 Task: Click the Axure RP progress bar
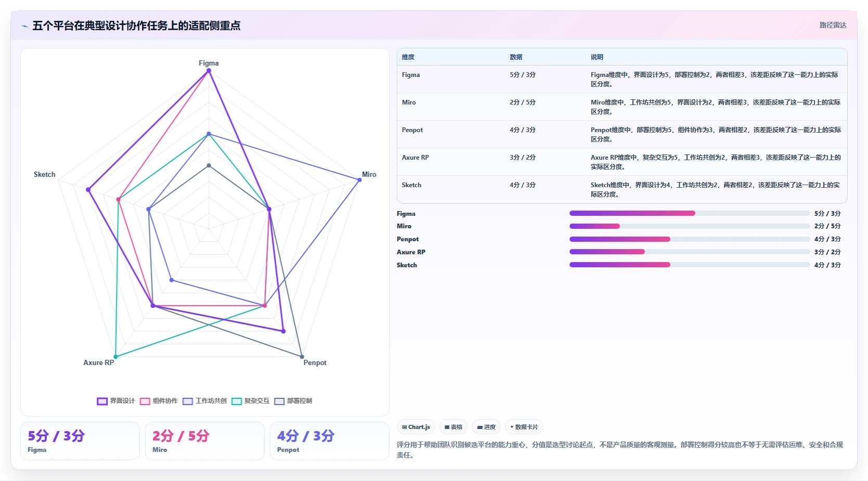[690, 252]
